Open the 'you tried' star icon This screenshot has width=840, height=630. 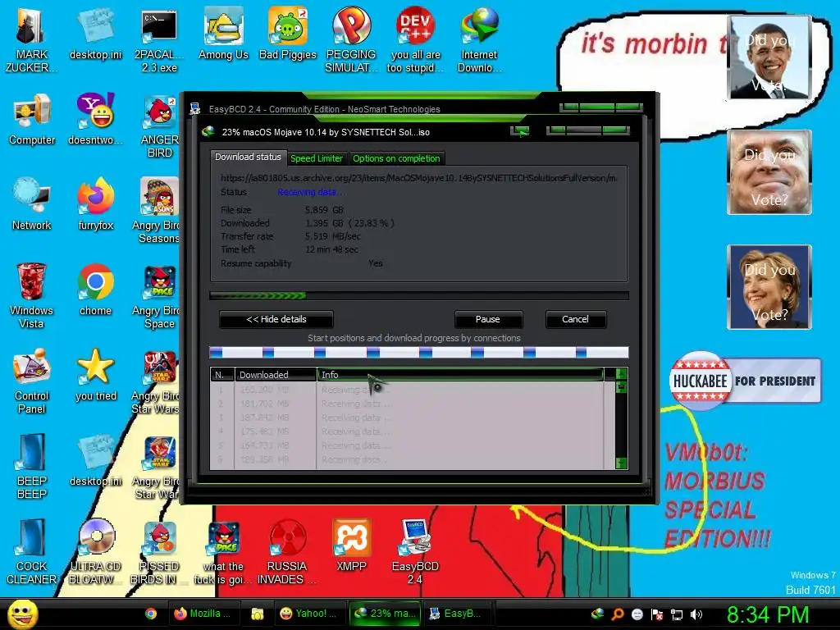[95, 376]
